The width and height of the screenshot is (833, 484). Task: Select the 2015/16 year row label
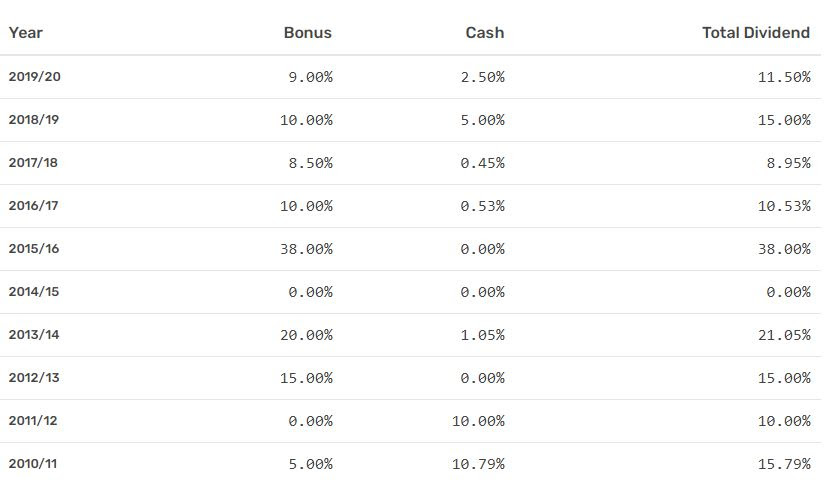[34, 249]
